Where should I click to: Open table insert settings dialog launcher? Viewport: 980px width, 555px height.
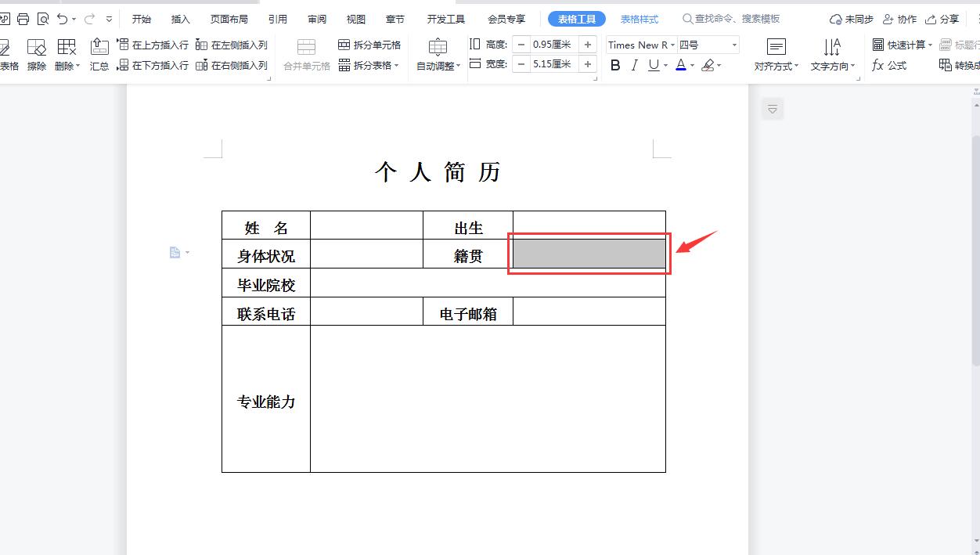point(269,78)
